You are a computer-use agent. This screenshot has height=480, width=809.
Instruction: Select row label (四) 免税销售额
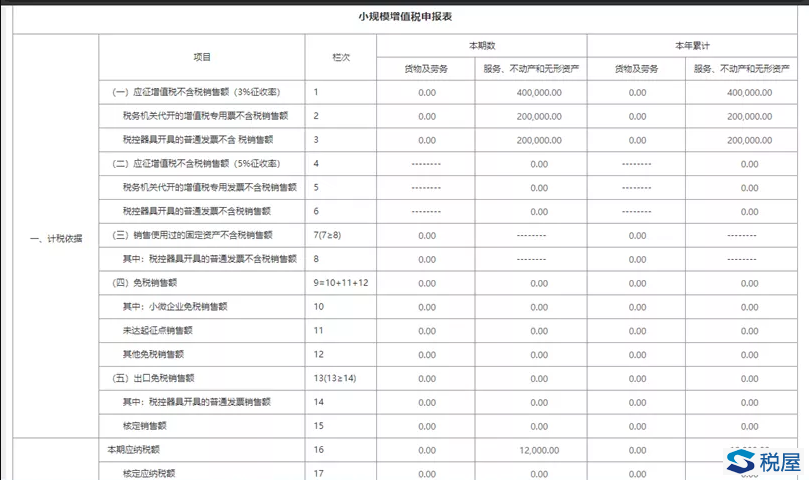144,282
